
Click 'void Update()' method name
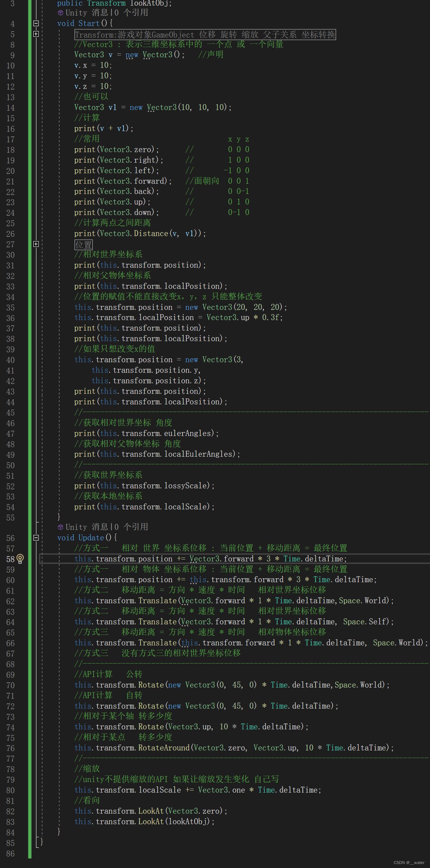91,538
